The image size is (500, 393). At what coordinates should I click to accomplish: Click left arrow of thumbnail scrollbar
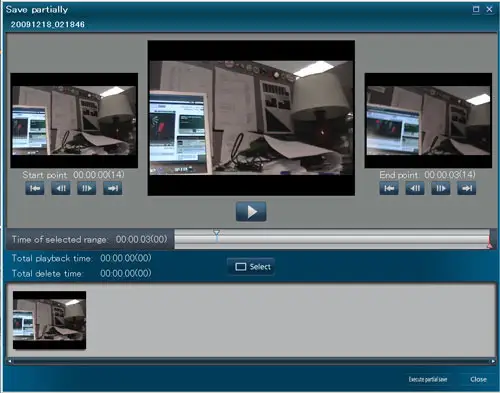[10, 361]
